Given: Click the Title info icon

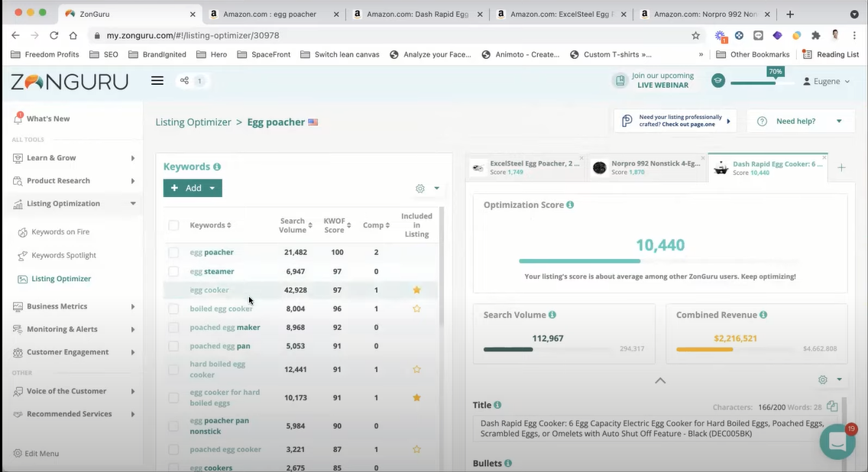Looking at the screenshot, I should [497, 405].
